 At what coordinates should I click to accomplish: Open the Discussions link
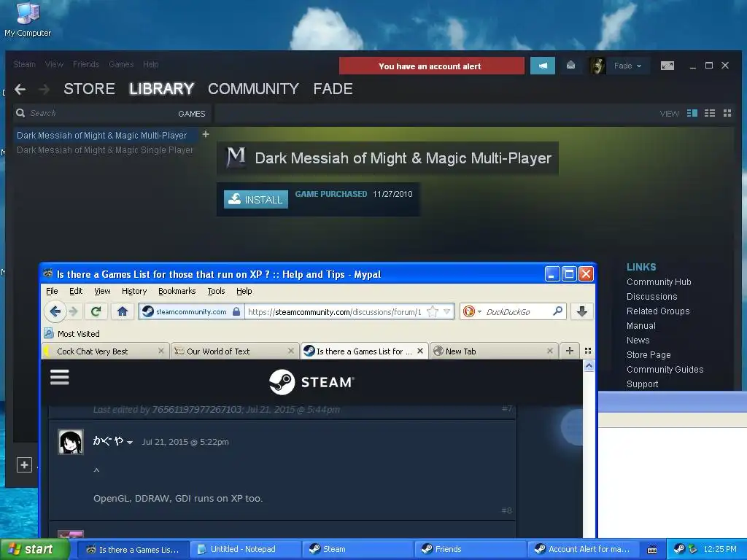point(651,297)
